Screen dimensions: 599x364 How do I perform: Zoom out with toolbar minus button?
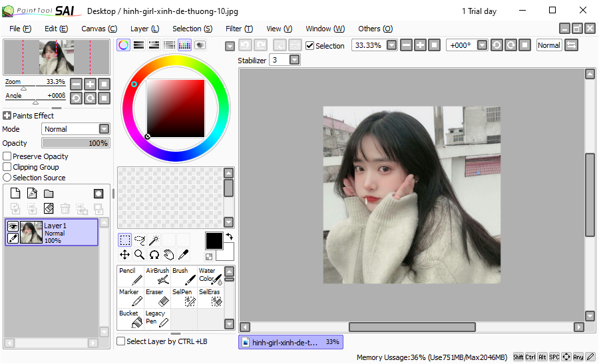[x=407, y=45]
